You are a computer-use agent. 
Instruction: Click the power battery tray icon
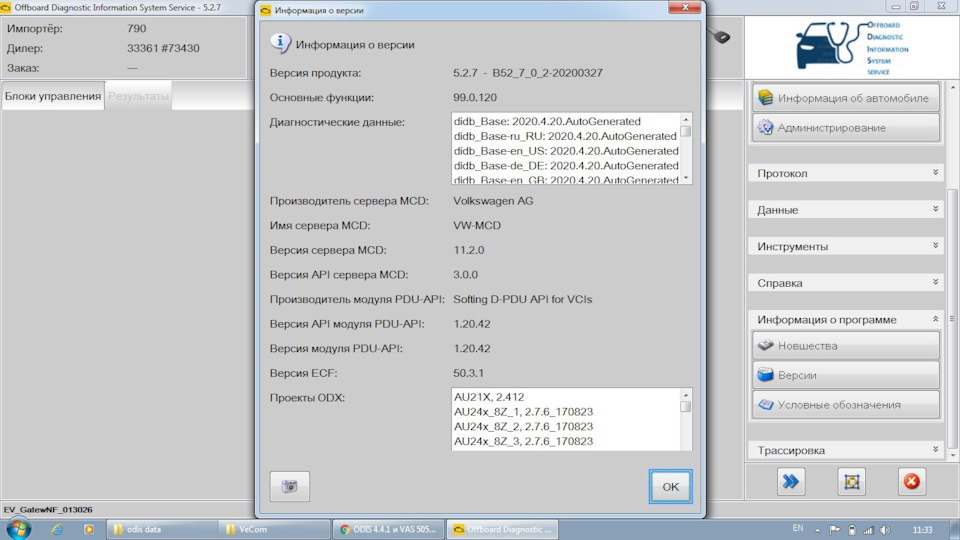852,530
